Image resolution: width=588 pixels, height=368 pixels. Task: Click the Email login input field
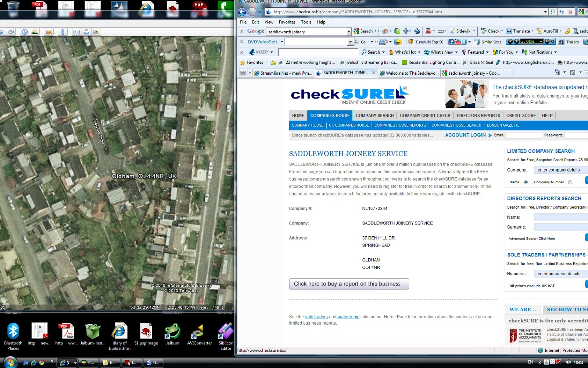pos(523,135)
